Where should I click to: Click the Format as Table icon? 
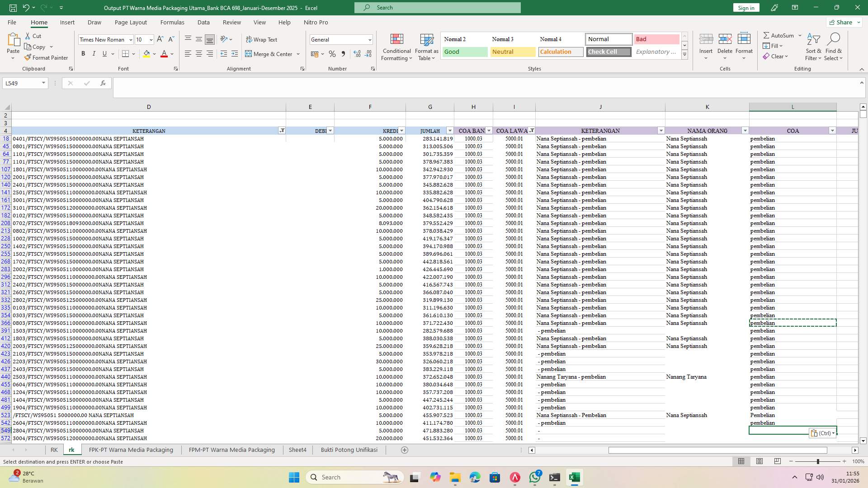click(425, 47)
